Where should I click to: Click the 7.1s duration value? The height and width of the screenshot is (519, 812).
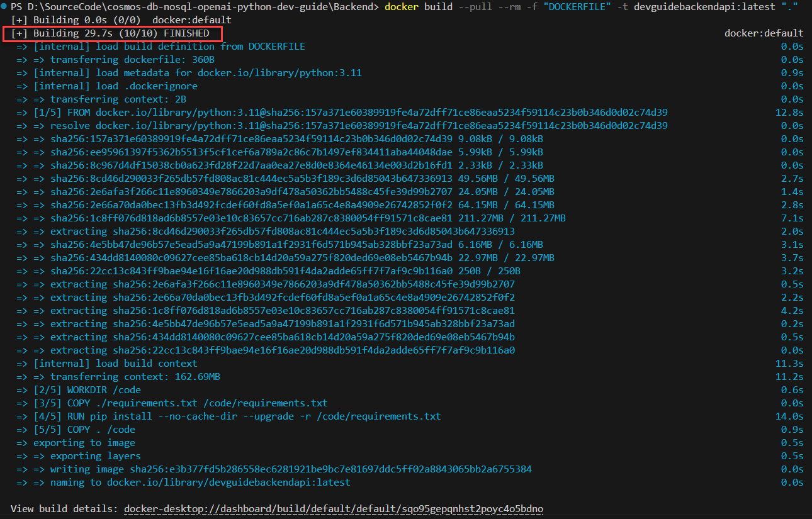792,218
